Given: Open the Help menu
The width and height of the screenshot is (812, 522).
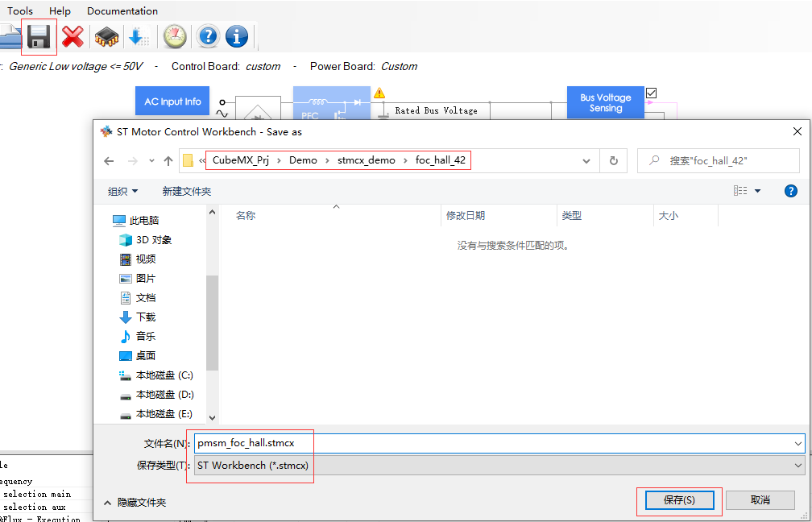Looking at the screenshot, I should 60,11.
